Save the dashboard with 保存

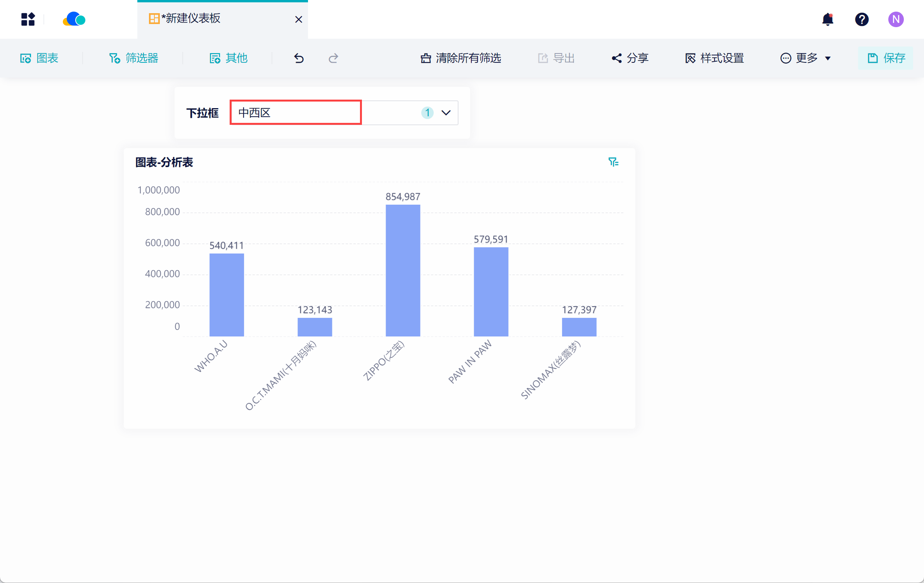click(886, 58)
